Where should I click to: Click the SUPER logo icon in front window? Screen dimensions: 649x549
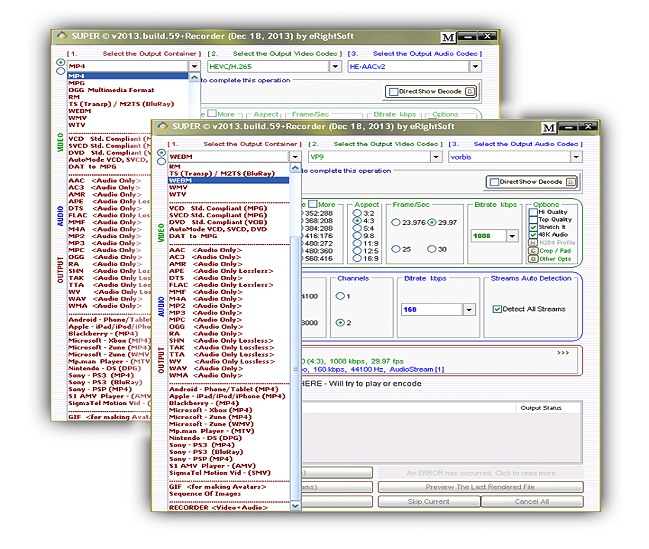pos(162,126)
